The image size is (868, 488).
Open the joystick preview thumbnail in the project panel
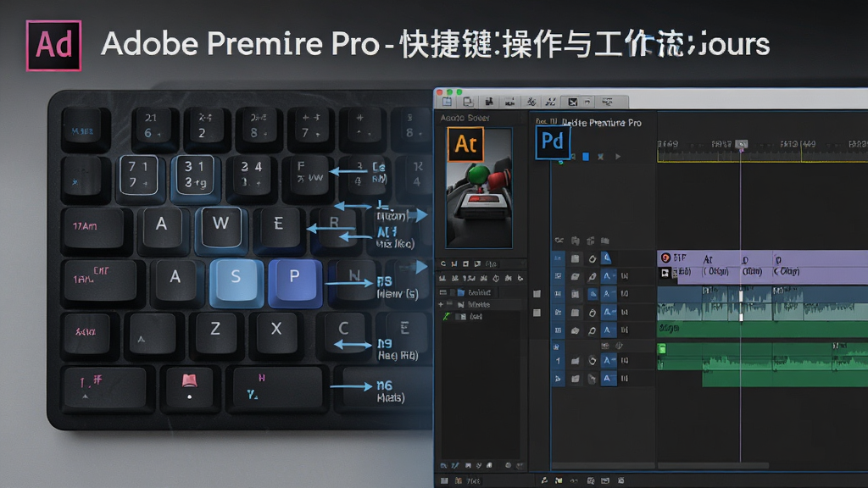click(x=479, y=188)
